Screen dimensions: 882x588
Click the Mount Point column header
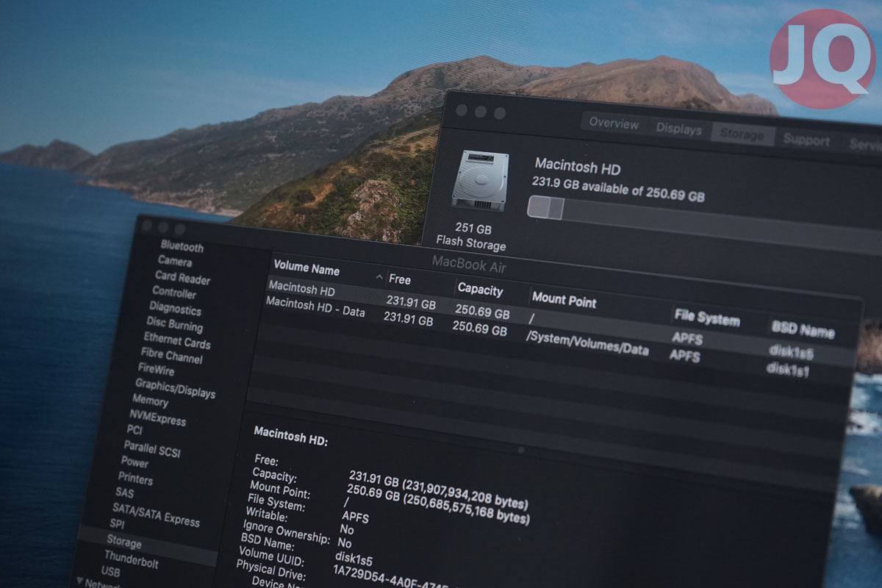coord(564,299)
